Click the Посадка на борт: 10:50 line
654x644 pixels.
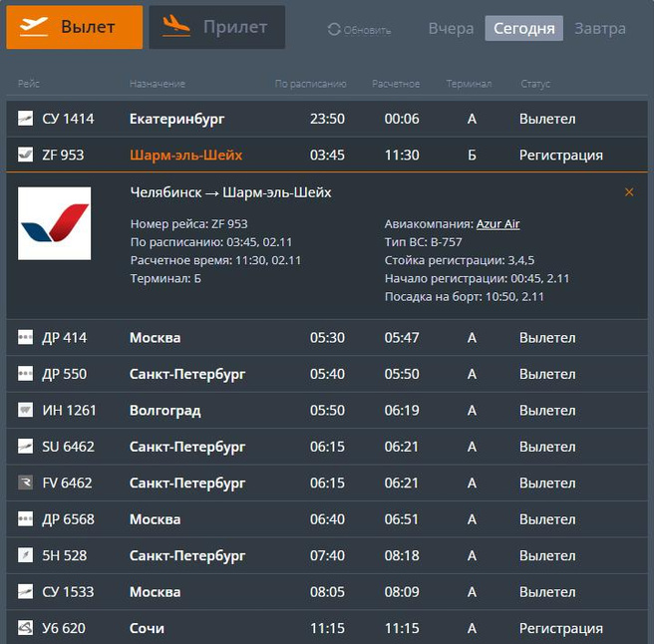point(464,296)
